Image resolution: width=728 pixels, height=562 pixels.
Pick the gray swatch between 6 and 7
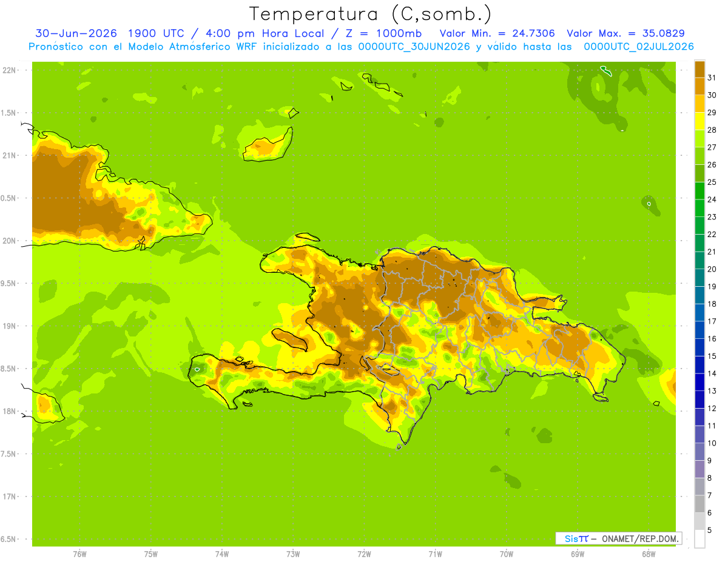699,504
